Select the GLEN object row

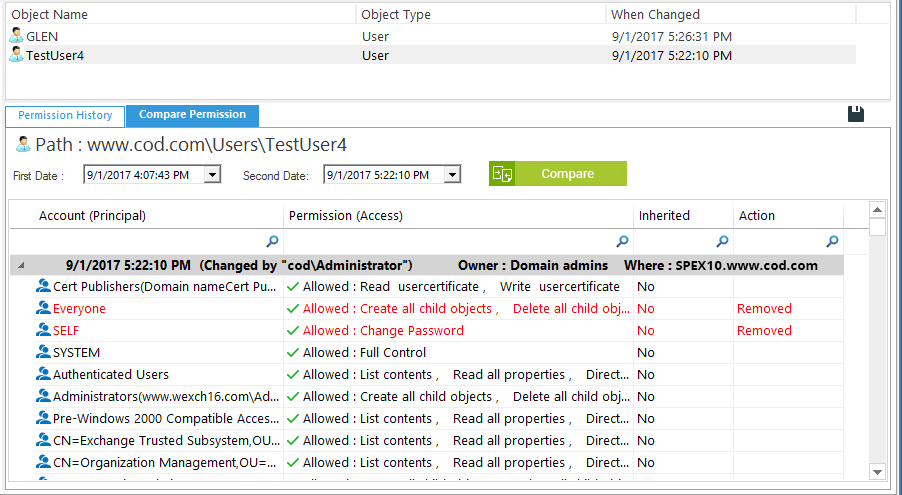431,36
